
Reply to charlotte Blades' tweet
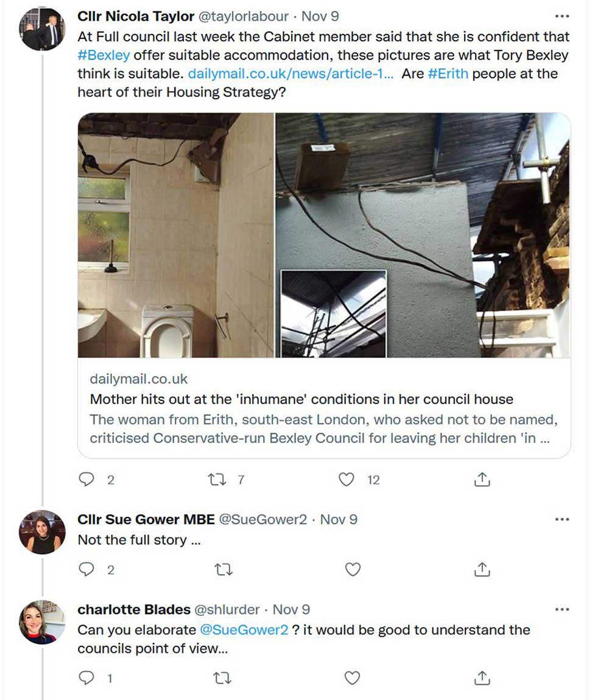pos(87,677)
